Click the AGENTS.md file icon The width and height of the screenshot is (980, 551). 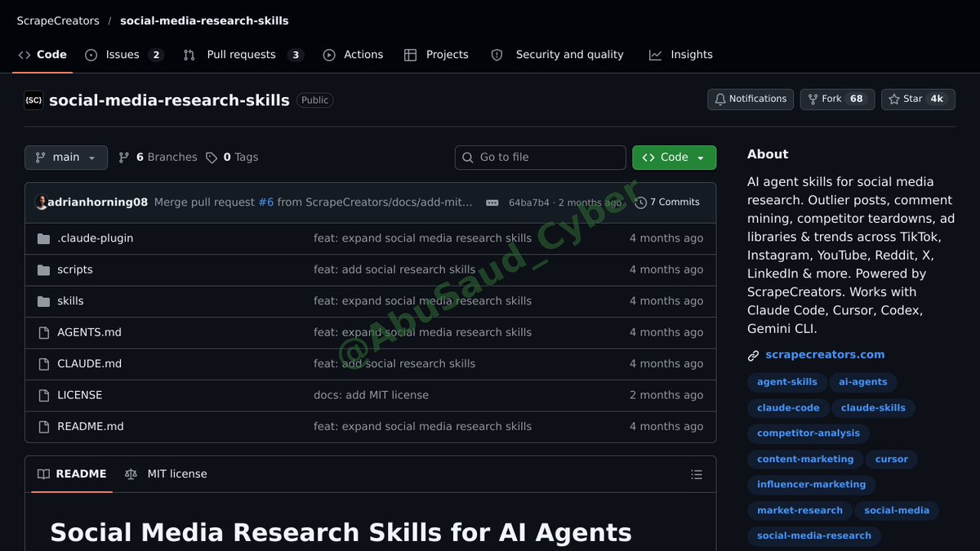coord(44,332)
